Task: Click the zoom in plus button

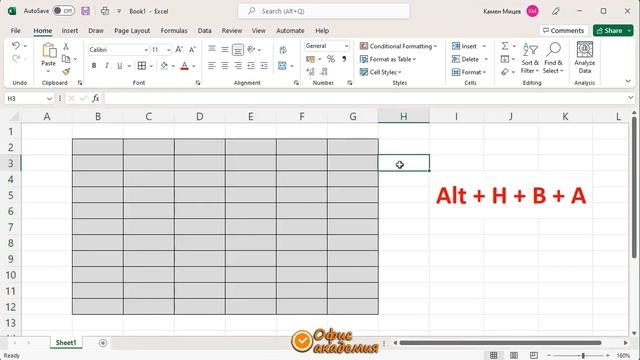Action: tap(608, 356)
